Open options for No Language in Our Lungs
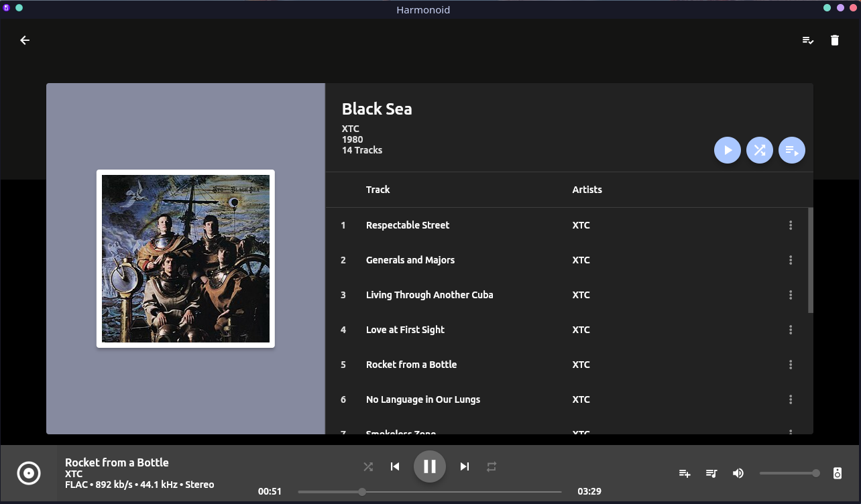The width and height of the screenshot is (861, 504). pos(791,399)
